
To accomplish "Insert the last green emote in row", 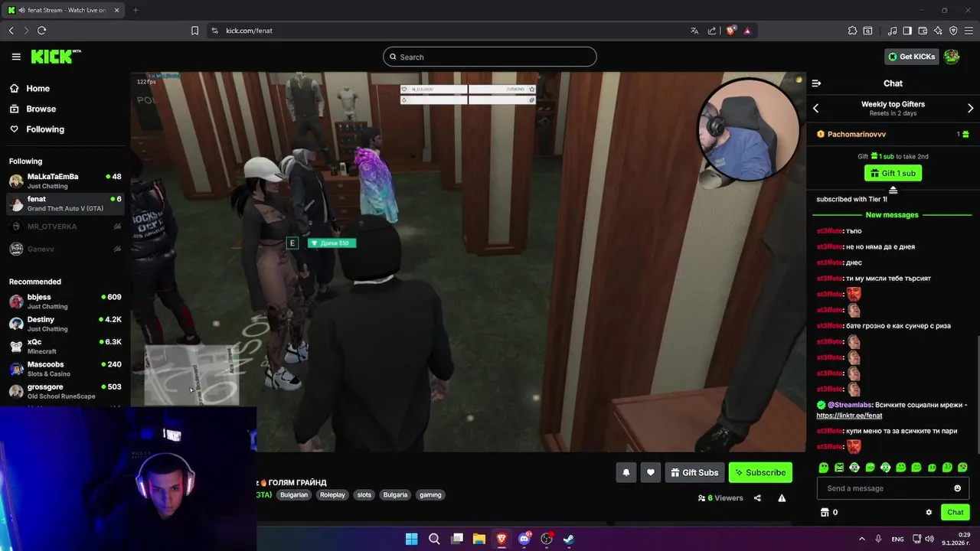I will click(962, 468).
